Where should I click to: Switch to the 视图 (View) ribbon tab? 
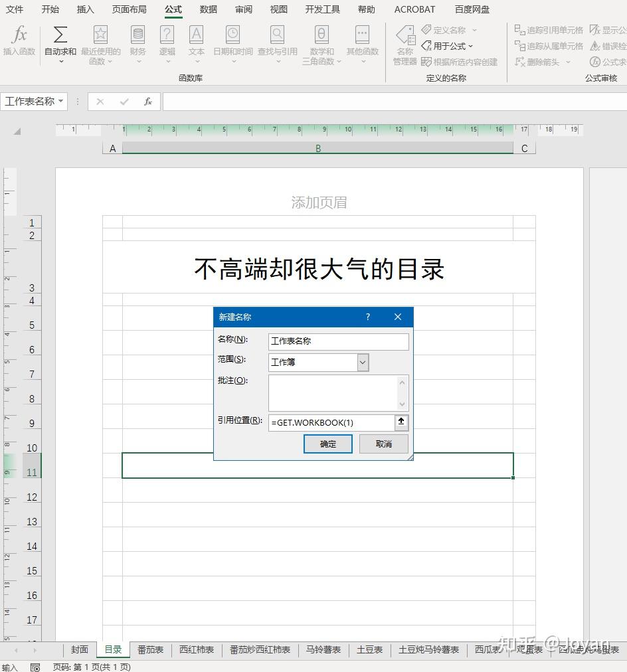278,9
